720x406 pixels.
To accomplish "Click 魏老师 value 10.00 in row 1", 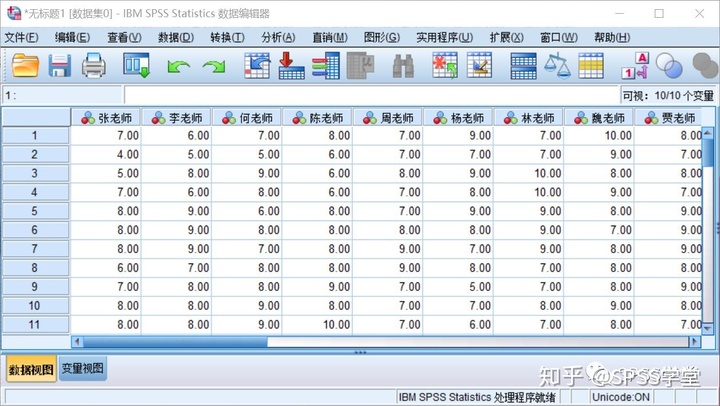I will tap(599, 135).
